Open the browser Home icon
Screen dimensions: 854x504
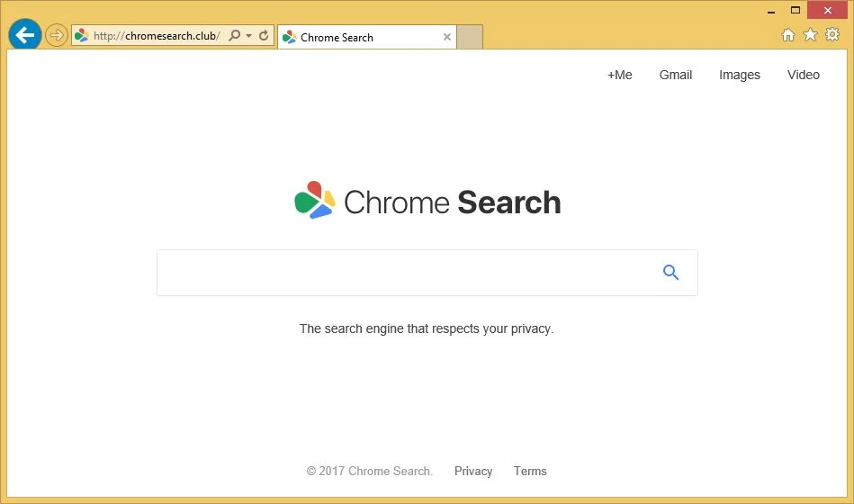[x=787, y=35]
